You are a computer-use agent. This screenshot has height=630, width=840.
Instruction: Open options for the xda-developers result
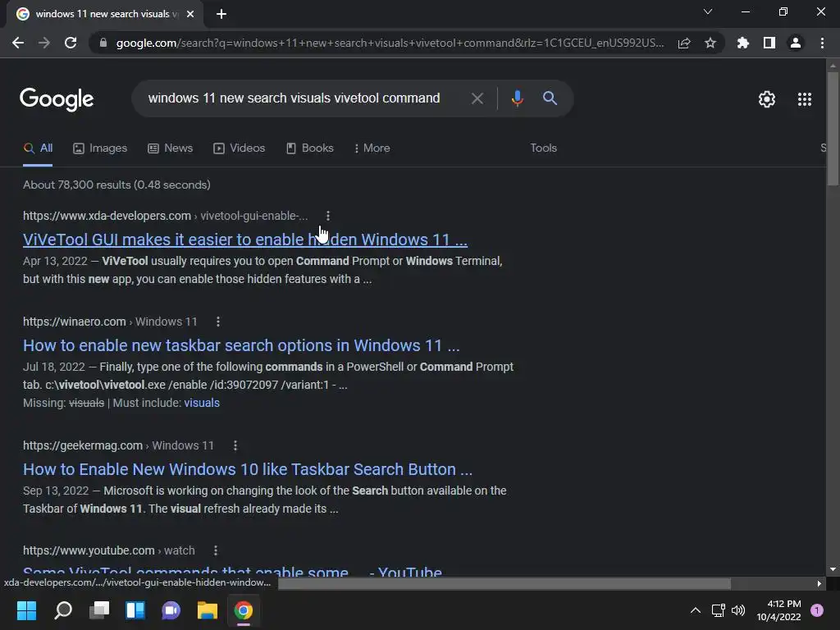coord(328,216)
